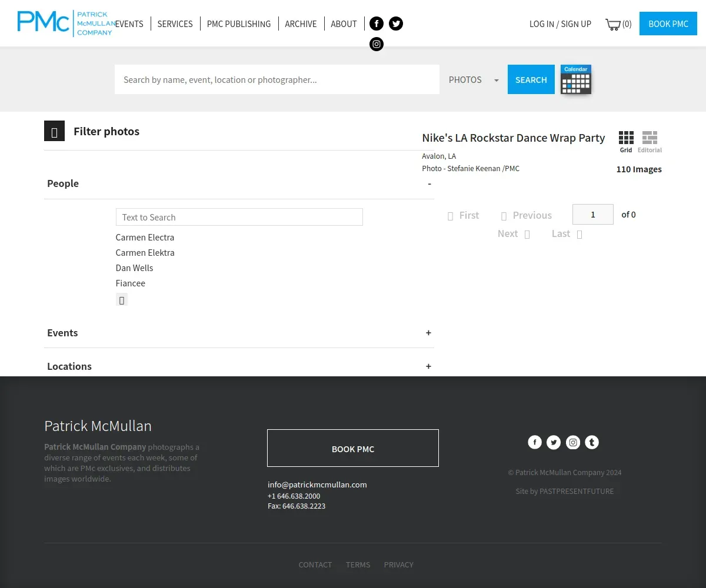The width and height of the screenshot is (706, 588).
Task: Open the PMc Patrick McMullan Company logo
Action: coord(66,23)
